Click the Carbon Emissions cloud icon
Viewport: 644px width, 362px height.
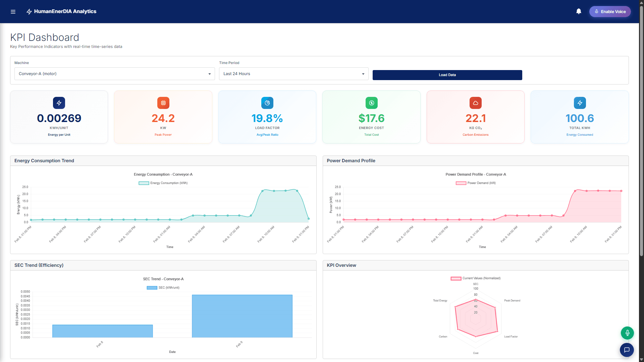click(x=476, y=103)
